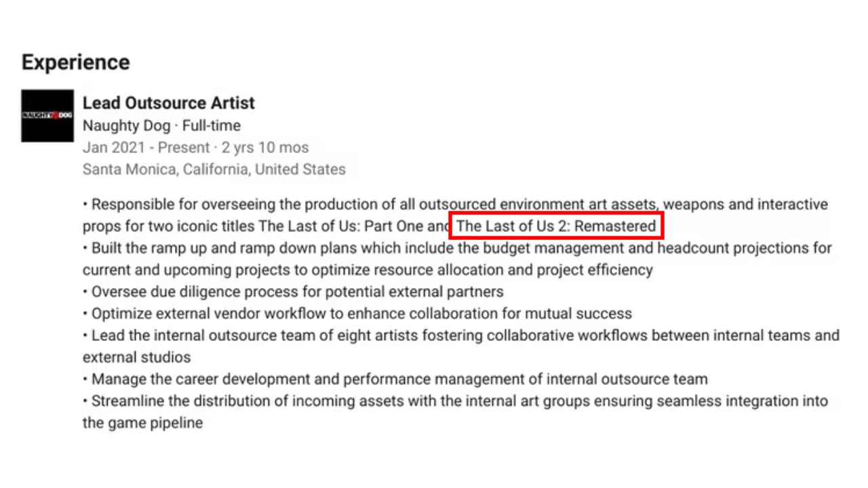Viewport: 868px width, 488px height.
Task: Click the 2 yrs 10 mos duration text
Action: (265, 148)
